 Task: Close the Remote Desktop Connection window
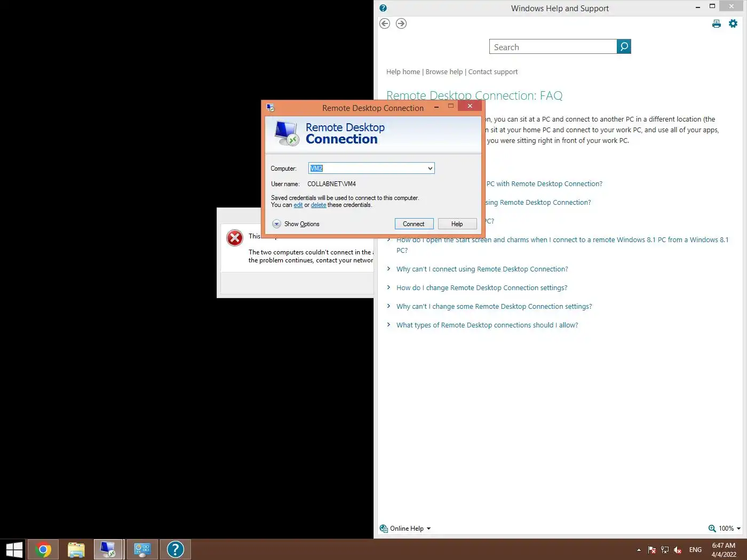point(470,106)
